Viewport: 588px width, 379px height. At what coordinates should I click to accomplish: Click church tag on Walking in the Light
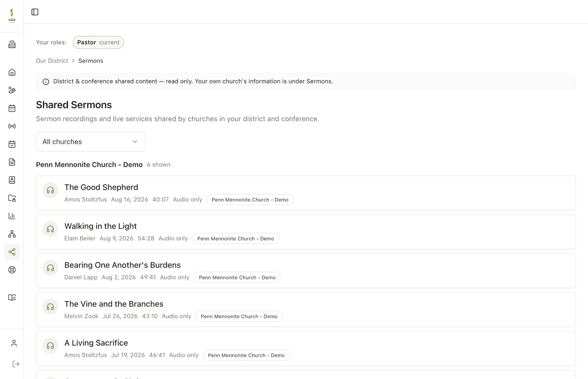pyautogui.click(x=236, y=239)
